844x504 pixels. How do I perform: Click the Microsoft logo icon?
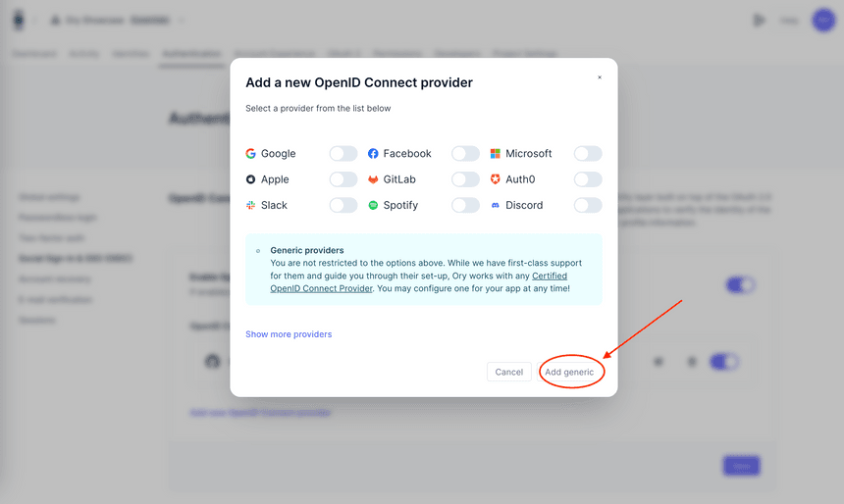496,154
